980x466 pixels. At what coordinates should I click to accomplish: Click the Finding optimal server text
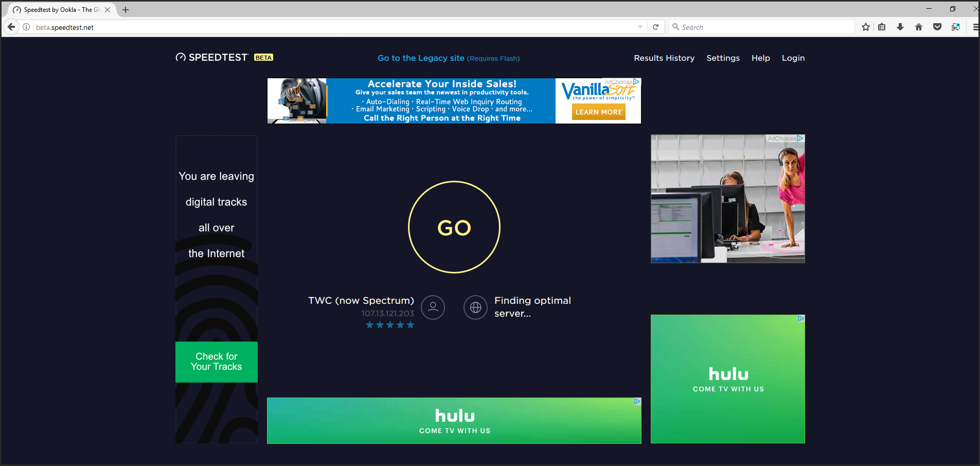[532, 307]
